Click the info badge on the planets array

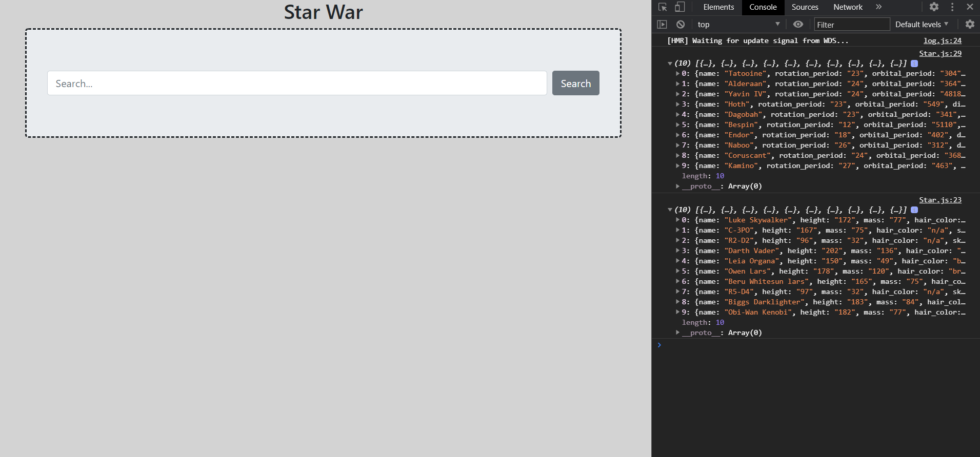click(914, 64)
